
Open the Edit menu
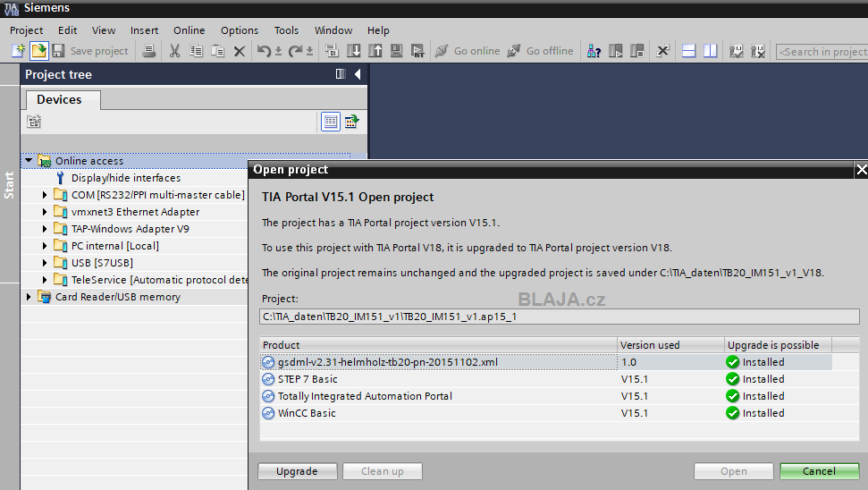pos(68,30)
